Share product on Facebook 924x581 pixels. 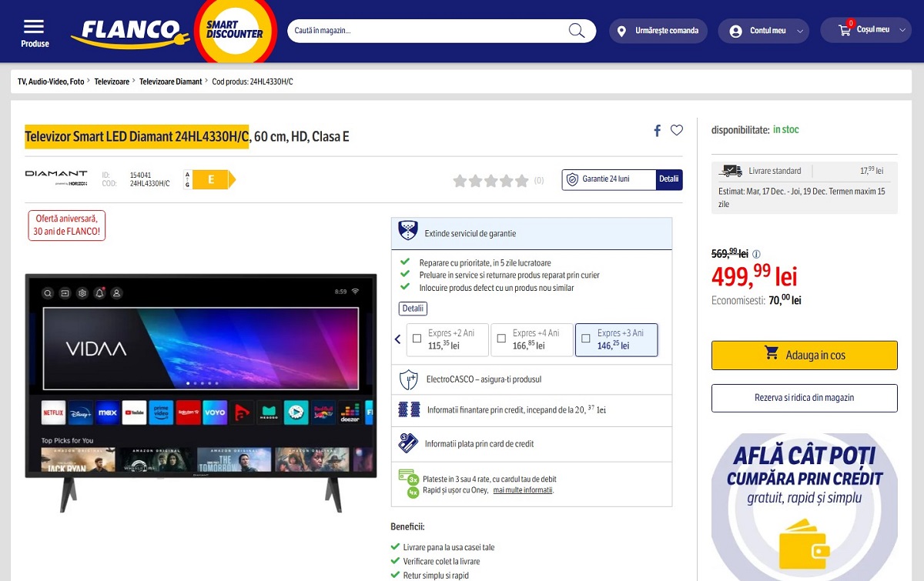[658, 131]
